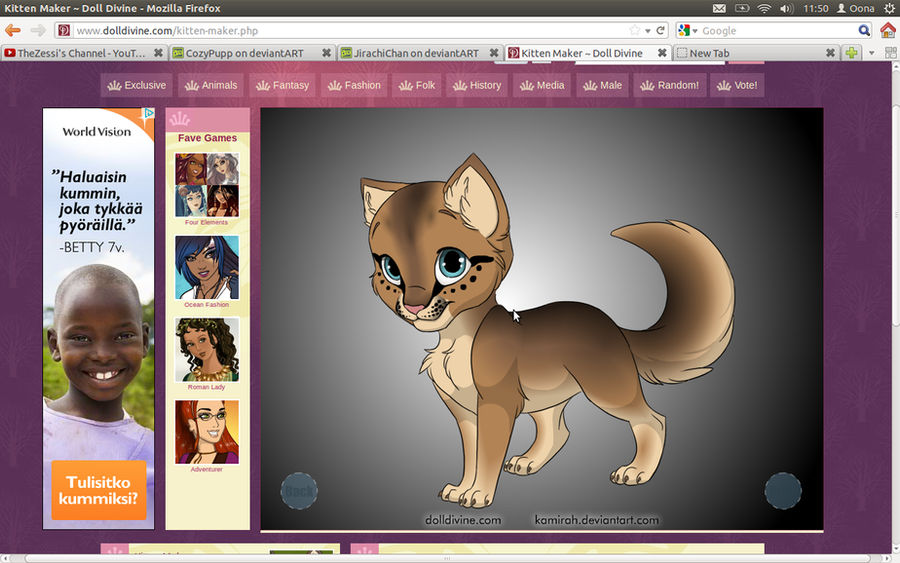Viewport: 900px width, 563px height.
Task: Click the AdChoices icon on the ad
Action: (x=148, y=113)
